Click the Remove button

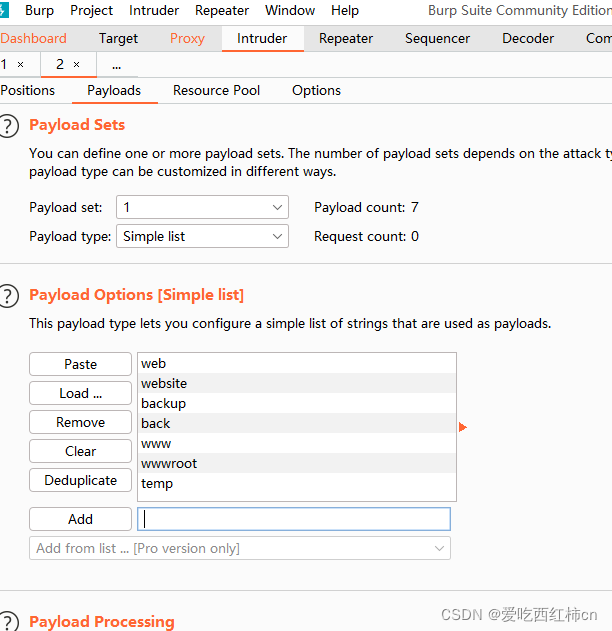click(80, 422)
